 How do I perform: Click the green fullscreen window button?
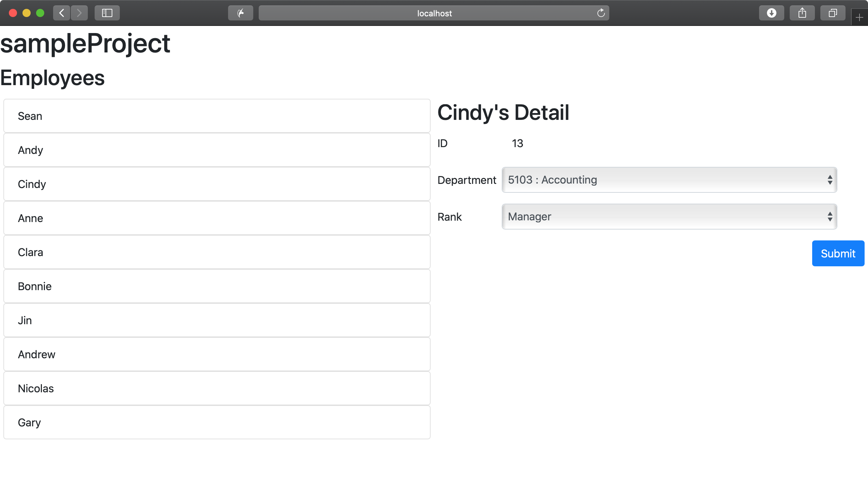tap(40, 13)
